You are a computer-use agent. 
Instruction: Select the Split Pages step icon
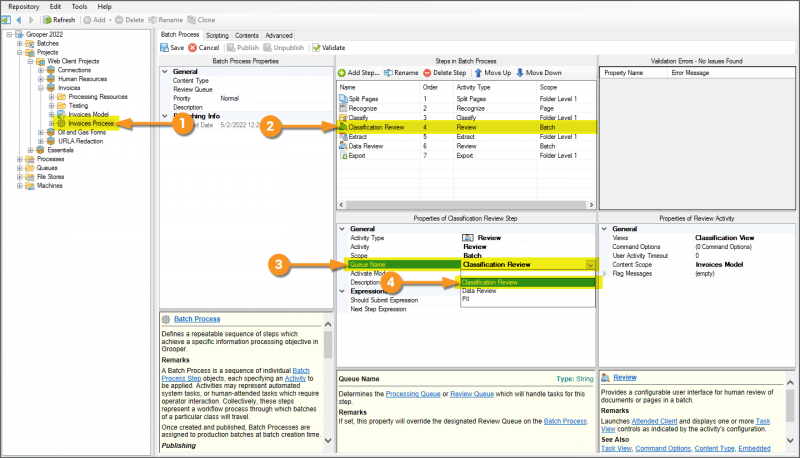pos(343,98)
